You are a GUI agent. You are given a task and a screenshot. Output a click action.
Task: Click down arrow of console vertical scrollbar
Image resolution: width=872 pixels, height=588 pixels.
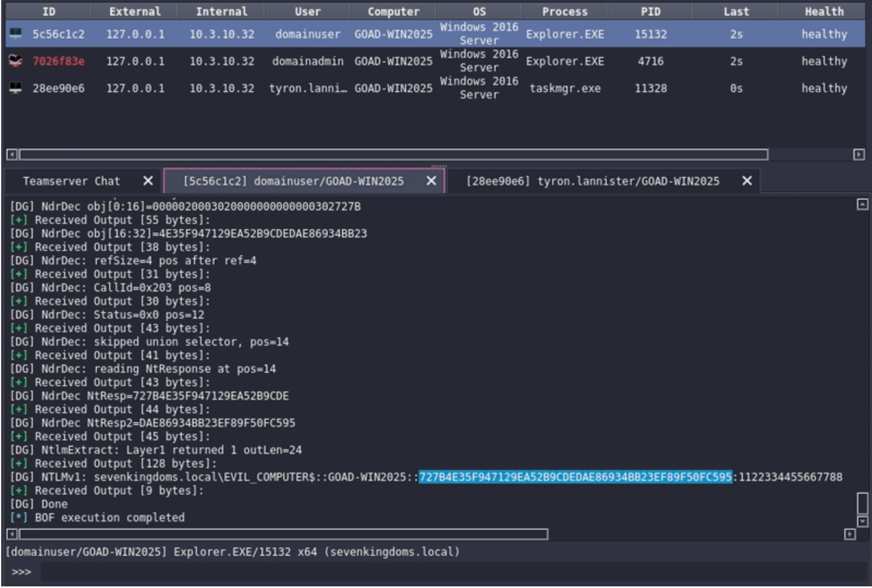pos(862,522)
